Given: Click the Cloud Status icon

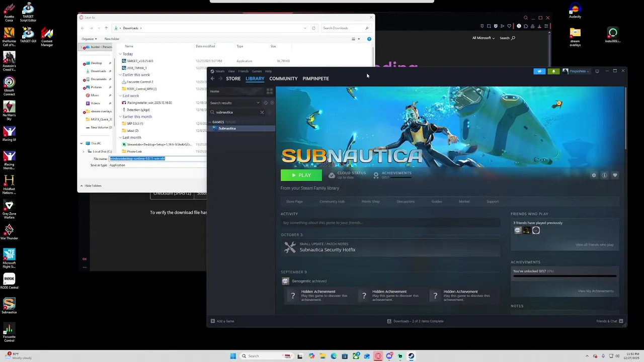Looking at the screenshot, I should point(332,175).
